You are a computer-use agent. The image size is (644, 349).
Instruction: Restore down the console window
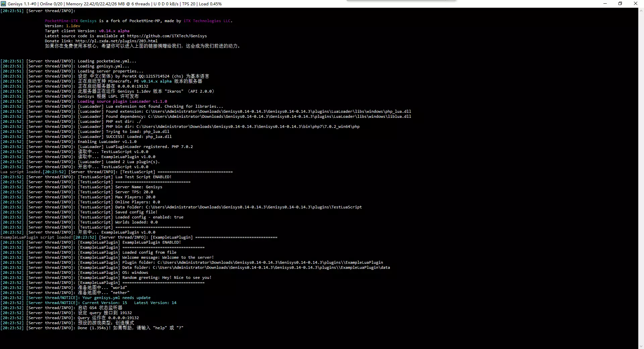click(x=620, y=4)
